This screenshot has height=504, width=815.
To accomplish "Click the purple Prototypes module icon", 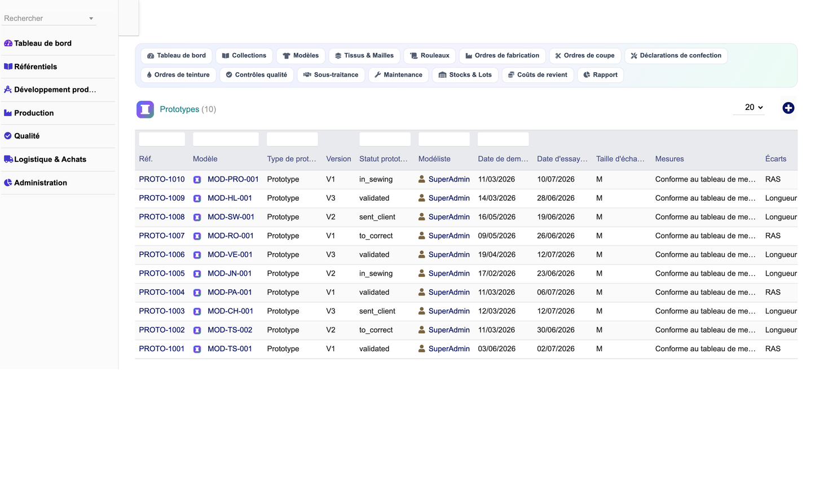I will tap(145, 109).
